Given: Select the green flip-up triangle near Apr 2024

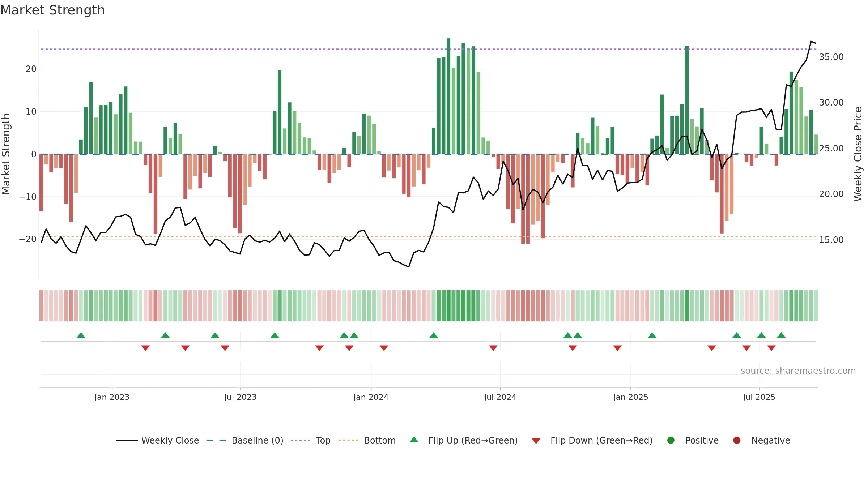Looking at the screenshot, I should pyautogui.click(x=434, y=335).
